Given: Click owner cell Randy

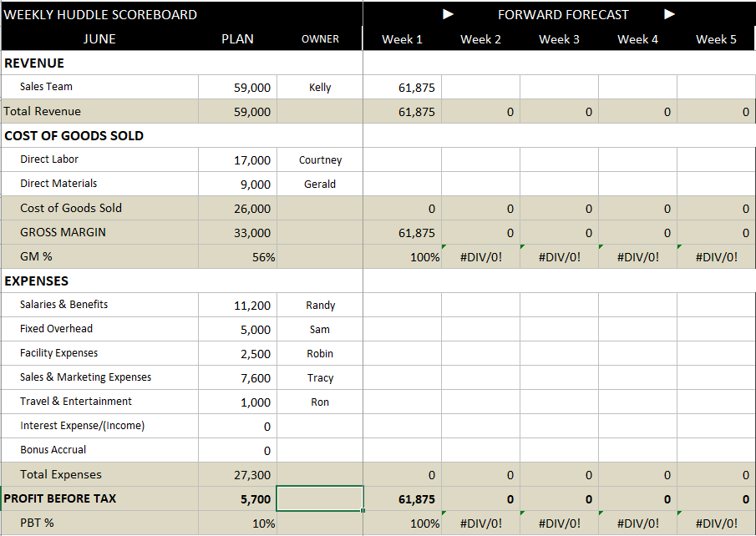Looking at the screenshot, I should pos(320,305).
